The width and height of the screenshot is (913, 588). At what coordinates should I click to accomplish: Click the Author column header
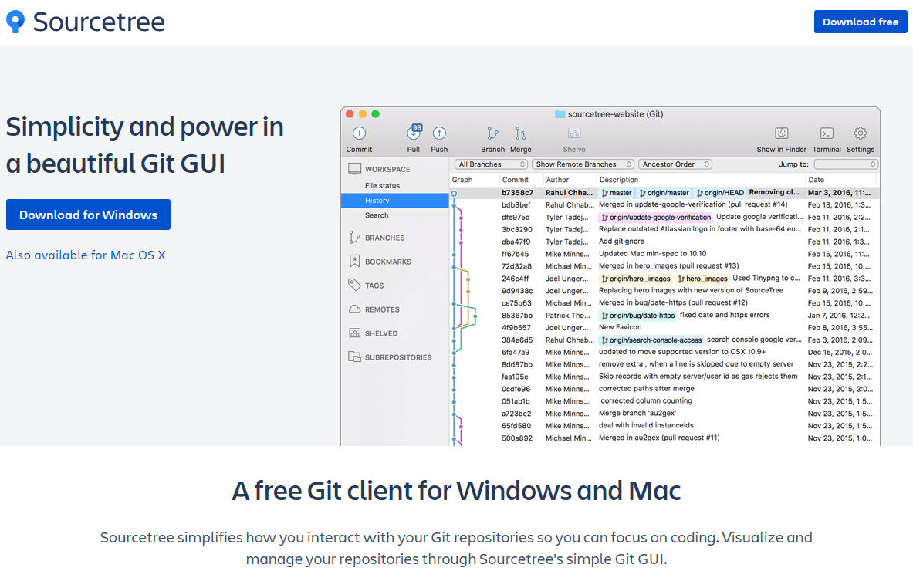(x=557, y=179)
